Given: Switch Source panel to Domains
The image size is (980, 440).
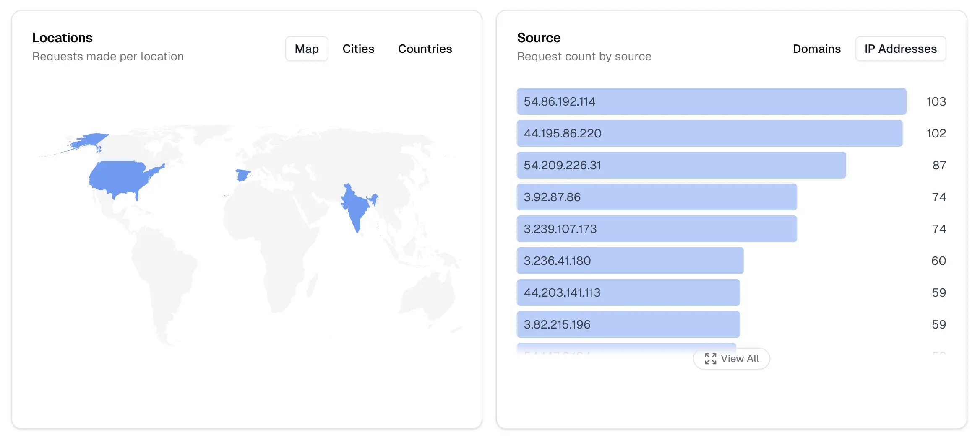Looking at the screenshot, I should pos(816,49).
